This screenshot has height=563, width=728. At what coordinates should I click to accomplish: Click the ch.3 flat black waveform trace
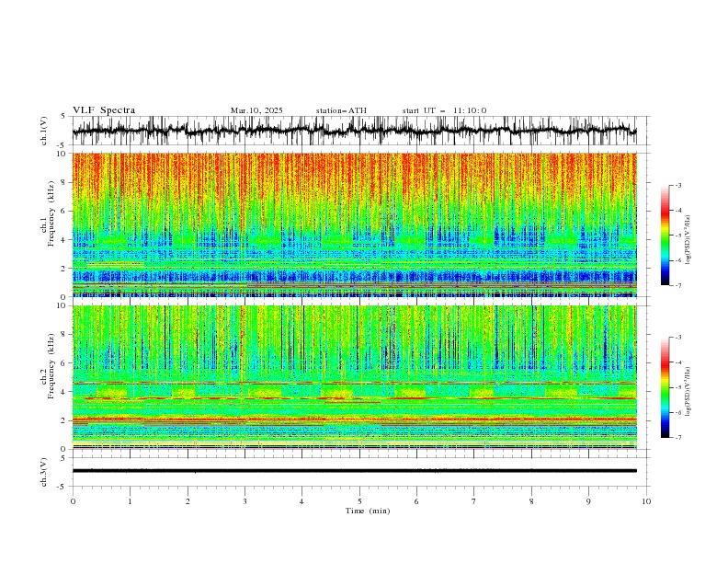point(355,471)
